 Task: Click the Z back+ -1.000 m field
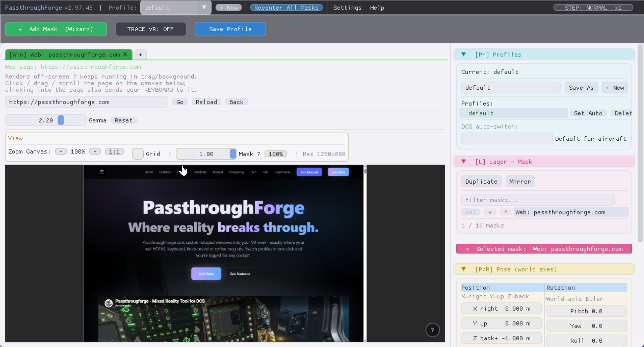tap(501, 338)
